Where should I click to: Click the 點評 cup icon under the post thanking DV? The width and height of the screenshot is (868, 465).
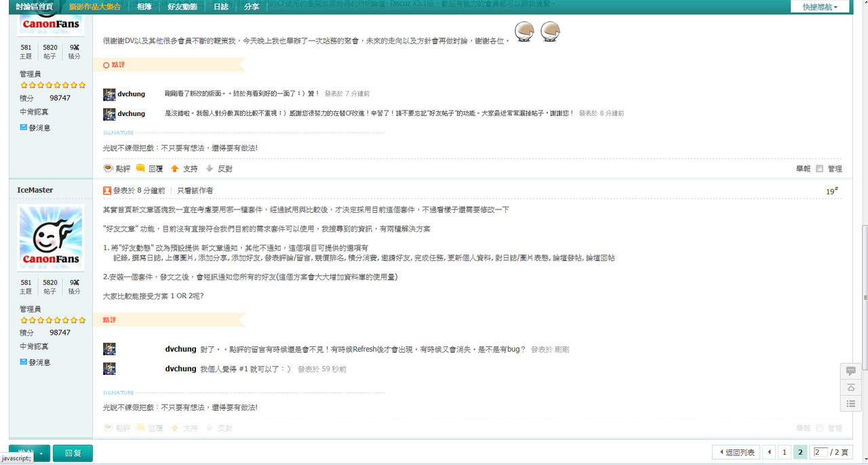pyautogui.click(x=108, y=168)
